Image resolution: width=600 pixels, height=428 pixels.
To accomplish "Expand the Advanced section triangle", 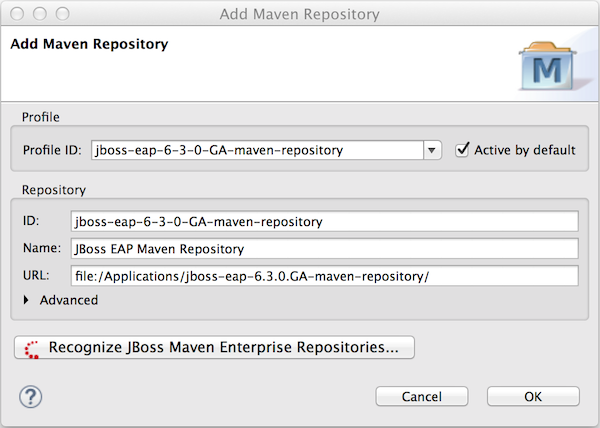I will (x=26, y=300).
